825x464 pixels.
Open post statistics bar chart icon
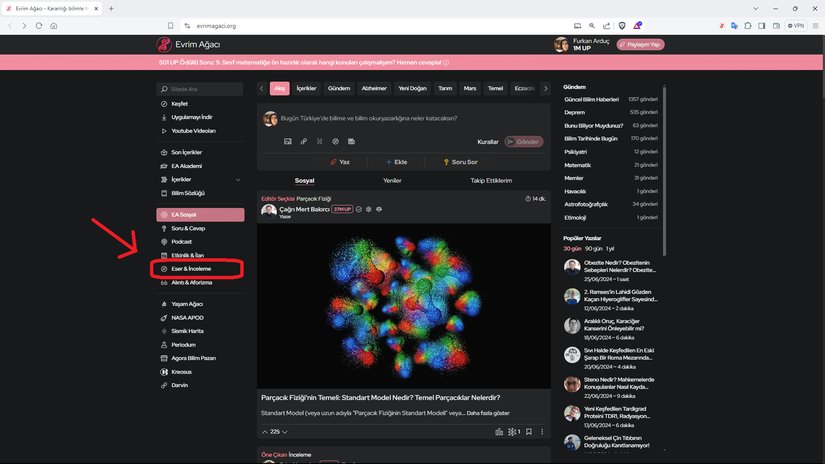coord(499,432)
